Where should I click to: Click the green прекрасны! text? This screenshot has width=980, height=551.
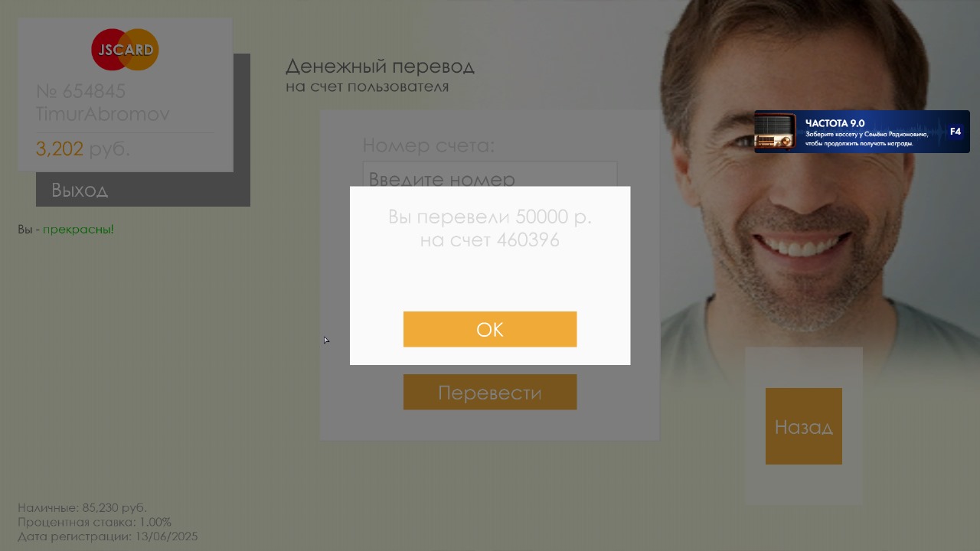tap(78, 229)
